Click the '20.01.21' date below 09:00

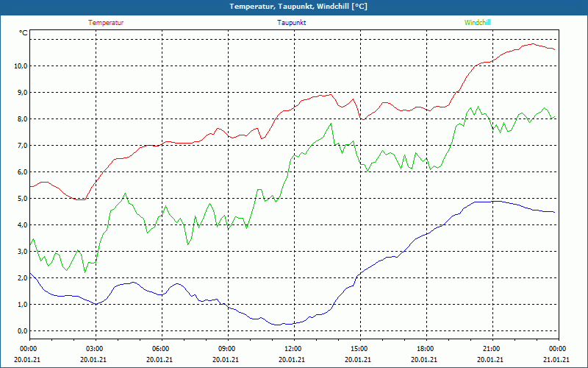pyautogui.click(x=226, y=359)
